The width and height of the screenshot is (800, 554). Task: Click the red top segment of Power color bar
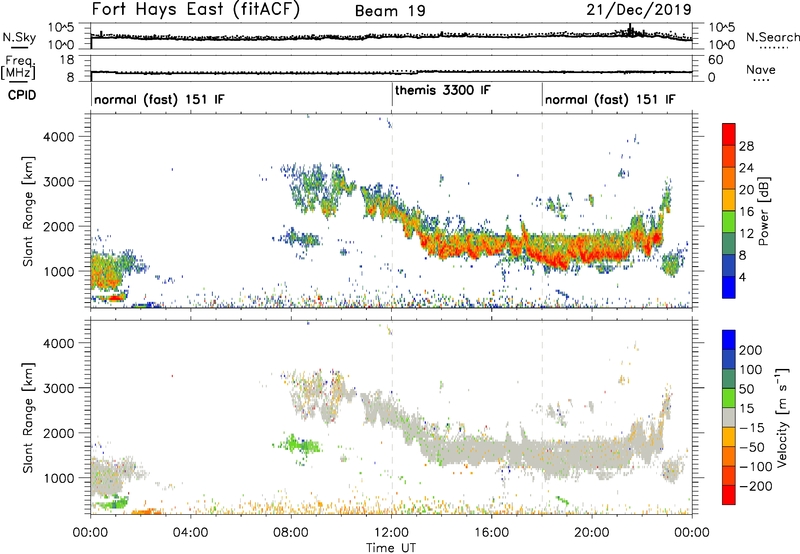pyautogui.click(x=729, y=134)
